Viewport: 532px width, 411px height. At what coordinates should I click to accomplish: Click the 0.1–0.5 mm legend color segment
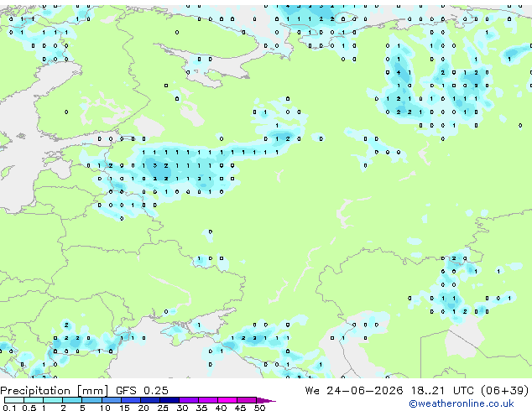pyautogui.click(x=14, y=400)
